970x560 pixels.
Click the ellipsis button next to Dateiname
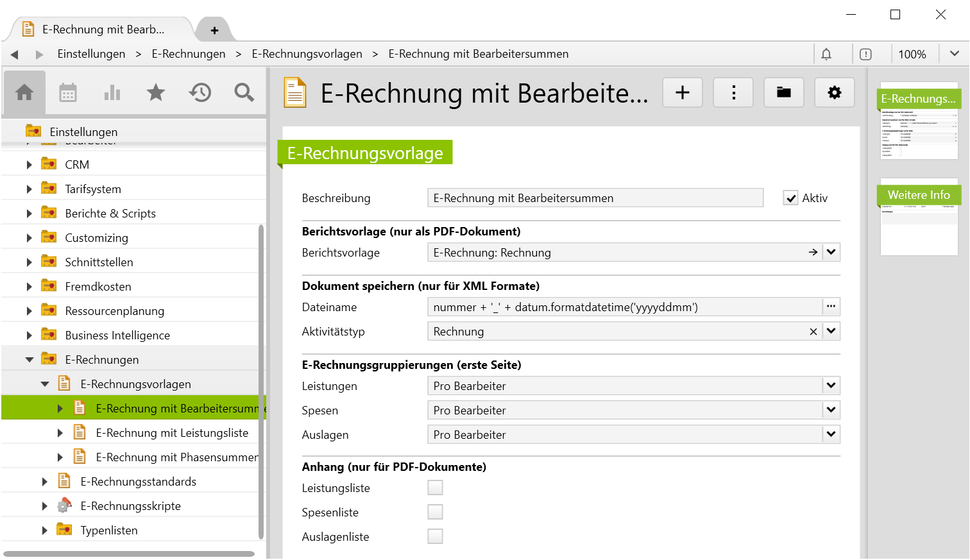(831, 307)
